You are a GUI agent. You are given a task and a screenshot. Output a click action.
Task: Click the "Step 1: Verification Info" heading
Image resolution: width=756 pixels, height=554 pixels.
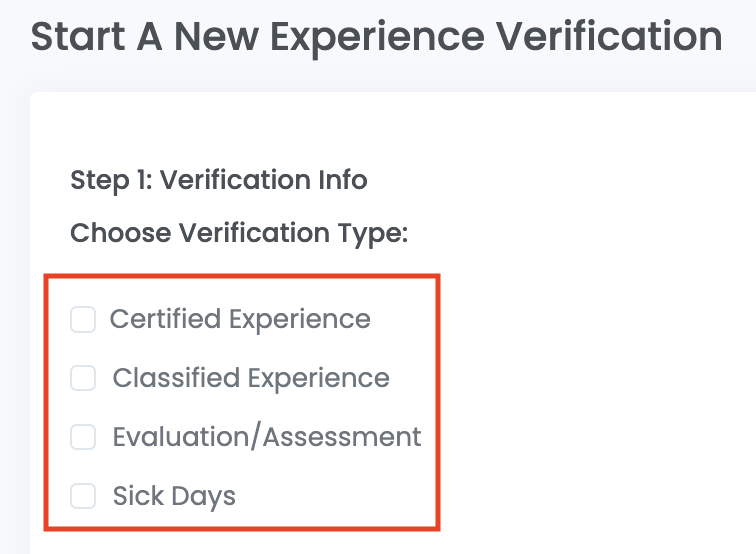coord(219,180)
